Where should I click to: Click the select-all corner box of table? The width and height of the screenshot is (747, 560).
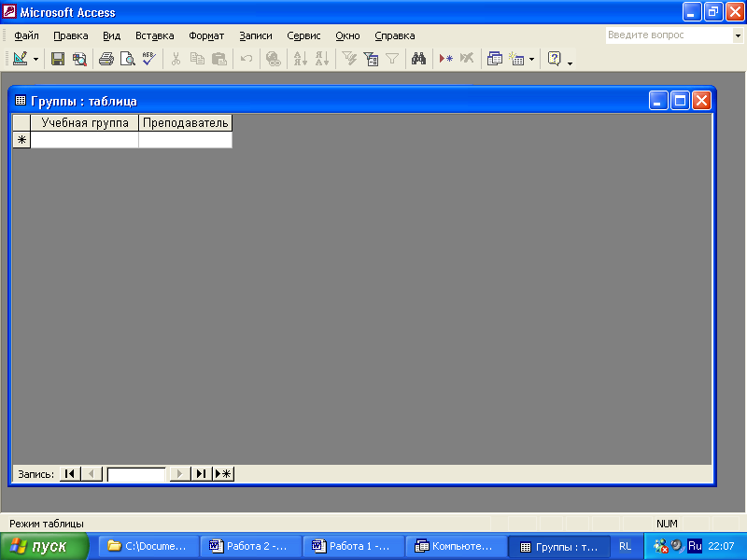(21, 123)
